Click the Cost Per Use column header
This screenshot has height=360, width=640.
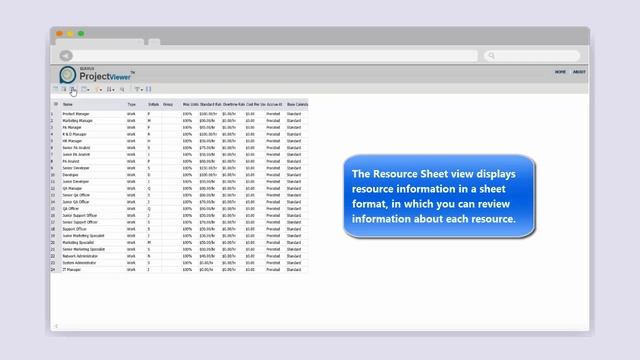point(256,104)
